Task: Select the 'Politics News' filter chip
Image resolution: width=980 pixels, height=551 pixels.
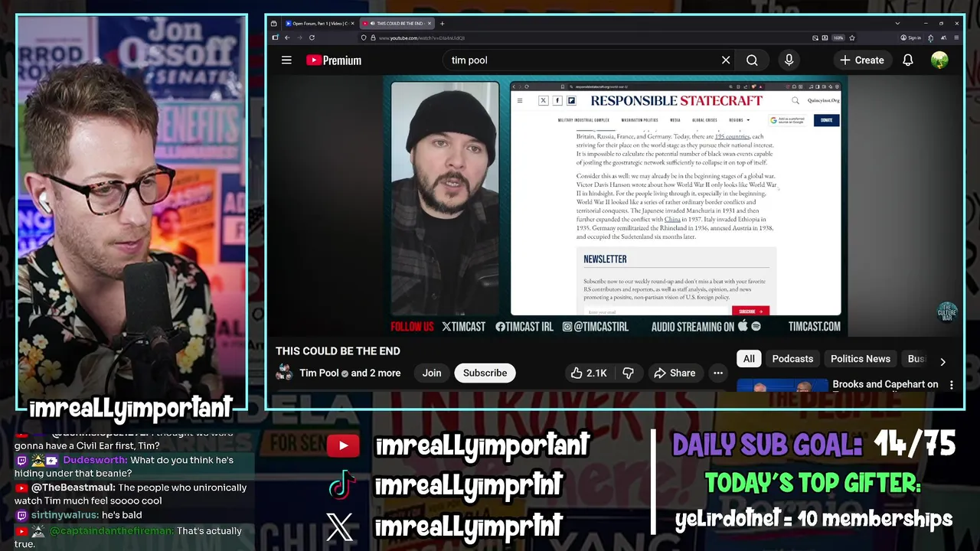Action: pos(861,359)
